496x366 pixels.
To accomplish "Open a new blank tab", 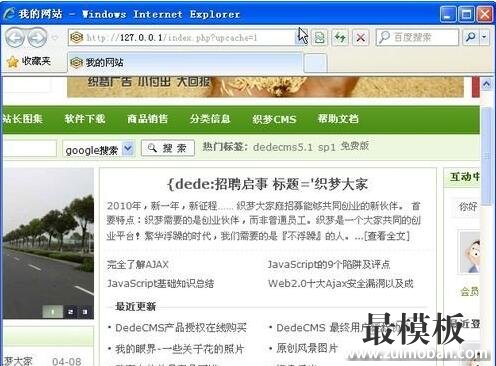I will 315,63.
